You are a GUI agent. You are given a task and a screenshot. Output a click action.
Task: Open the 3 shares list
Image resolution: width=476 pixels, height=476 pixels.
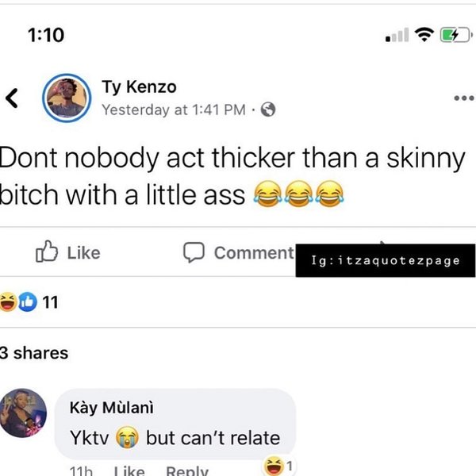point(35,353)
